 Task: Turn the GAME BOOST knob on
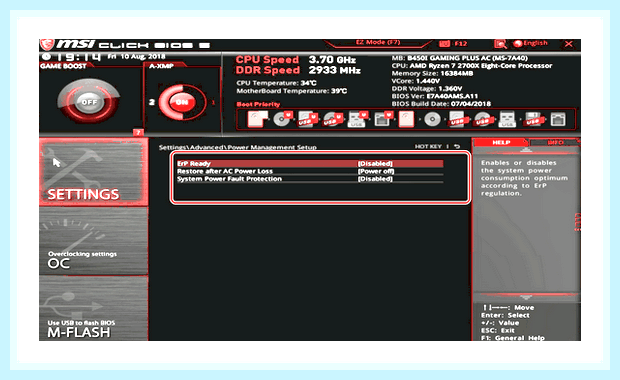pyautogui.click(x=89, y=102)
